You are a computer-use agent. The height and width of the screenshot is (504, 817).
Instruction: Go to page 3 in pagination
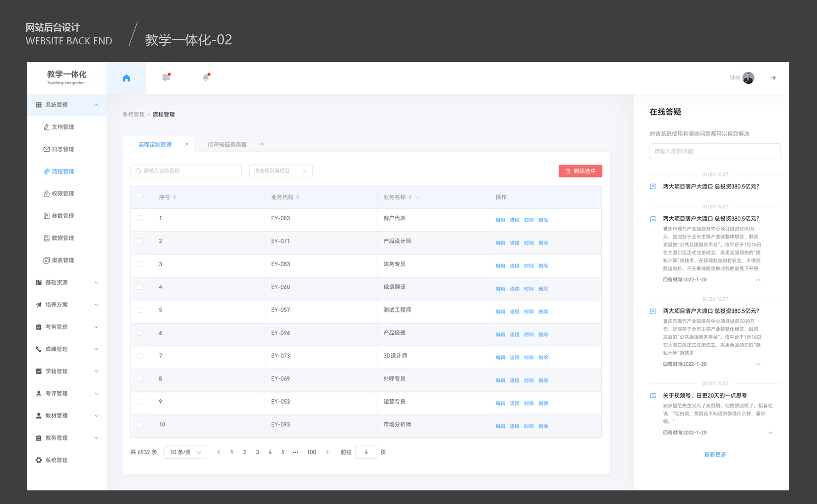coord(257,452)
